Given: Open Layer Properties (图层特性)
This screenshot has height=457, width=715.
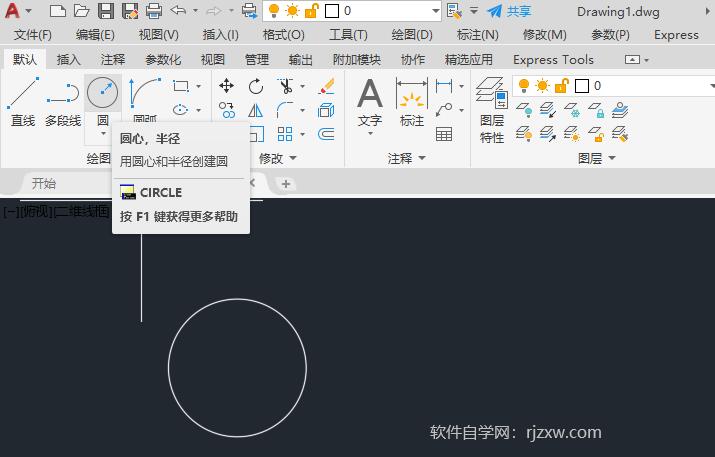Looking at the screenshot, I should 492,110.
